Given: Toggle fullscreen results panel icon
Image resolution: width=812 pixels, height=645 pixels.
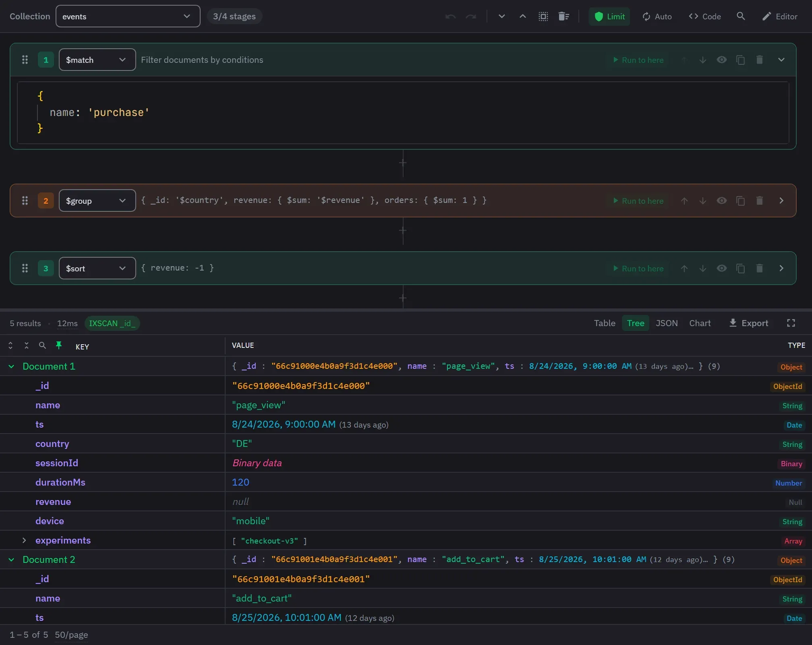Looking at the screenshot, I should [791, 323].
